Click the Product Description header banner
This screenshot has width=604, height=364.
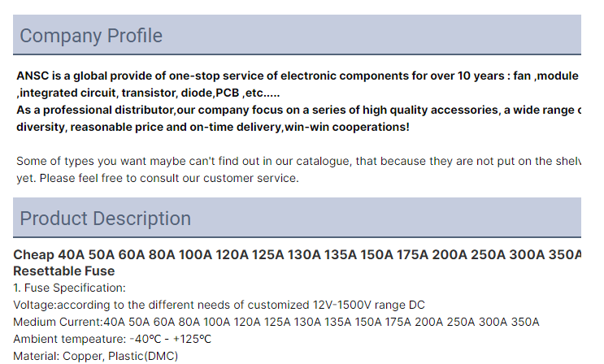click(297, 218)
